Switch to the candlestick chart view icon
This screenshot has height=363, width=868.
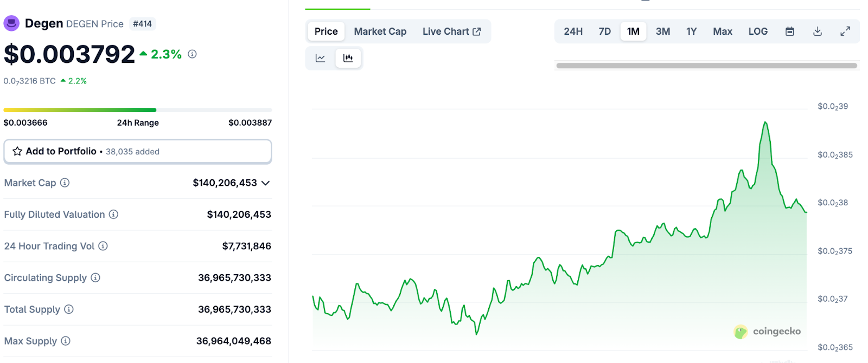tap(348, 58)
